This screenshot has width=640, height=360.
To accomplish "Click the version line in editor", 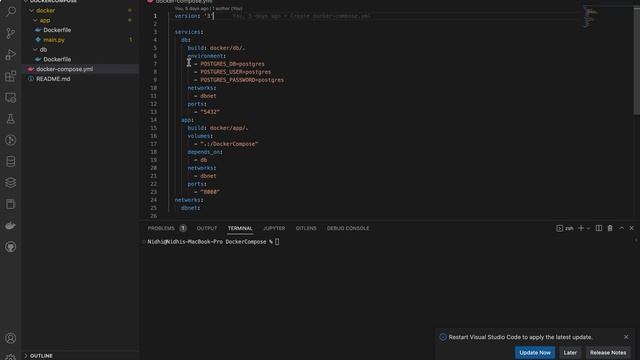I will coord(194,16).
